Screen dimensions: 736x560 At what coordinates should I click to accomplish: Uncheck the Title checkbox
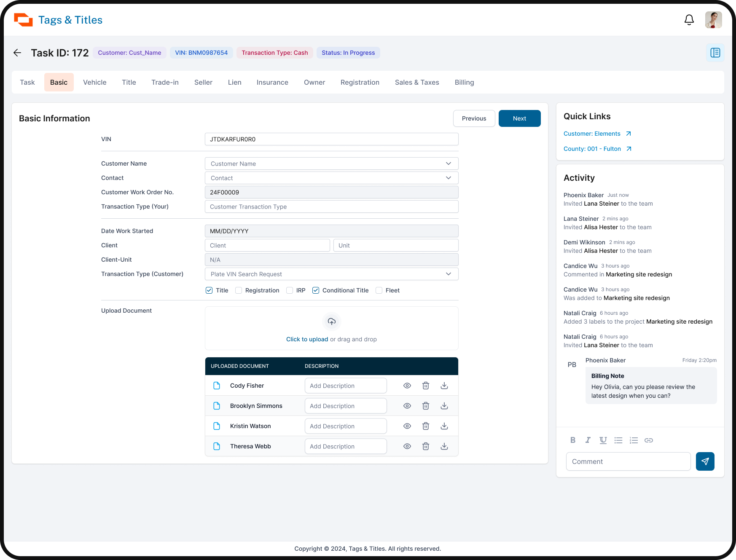pyautogui.click(x=209, y=290)
